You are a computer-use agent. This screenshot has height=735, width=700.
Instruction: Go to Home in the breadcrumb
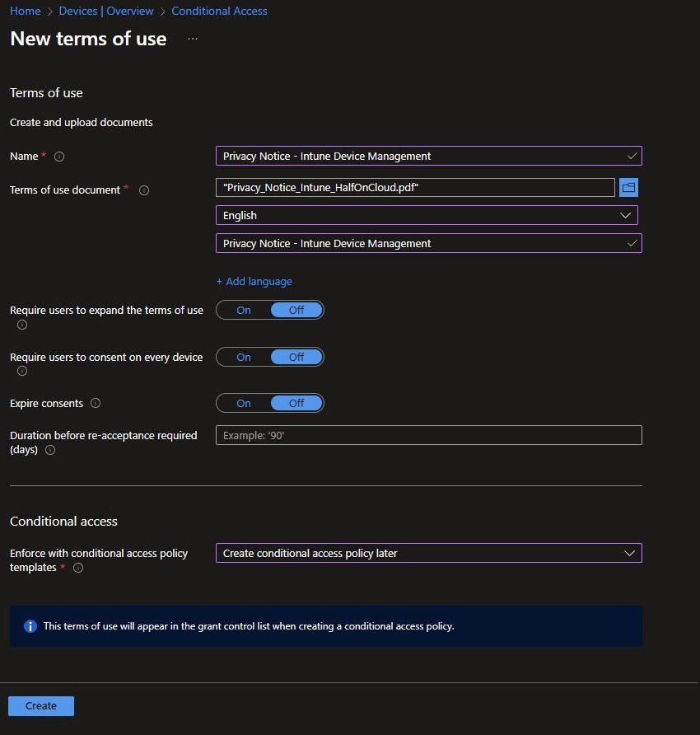click(x=25, y=11)
